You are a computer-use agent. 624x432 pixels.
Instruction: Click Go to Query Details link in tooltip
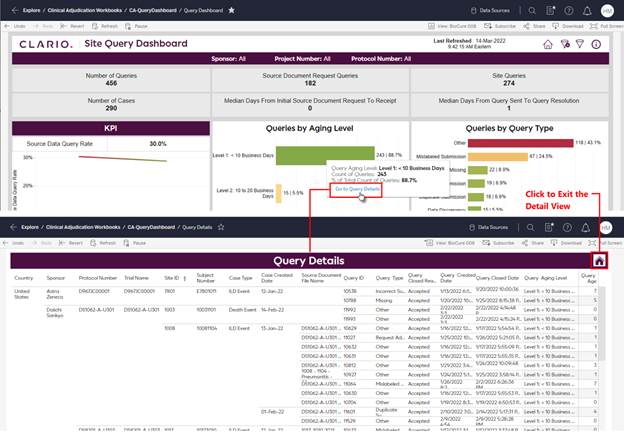click(357, 188)
